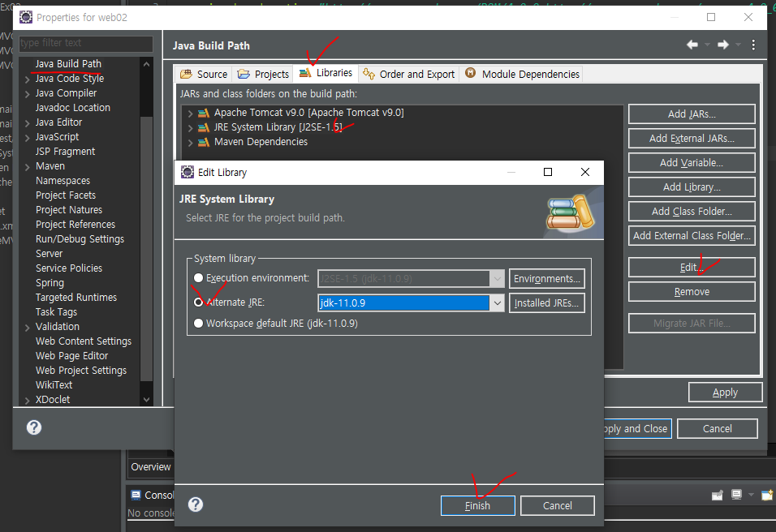Expand Java Code Style in preferences tree

[28, 79]
